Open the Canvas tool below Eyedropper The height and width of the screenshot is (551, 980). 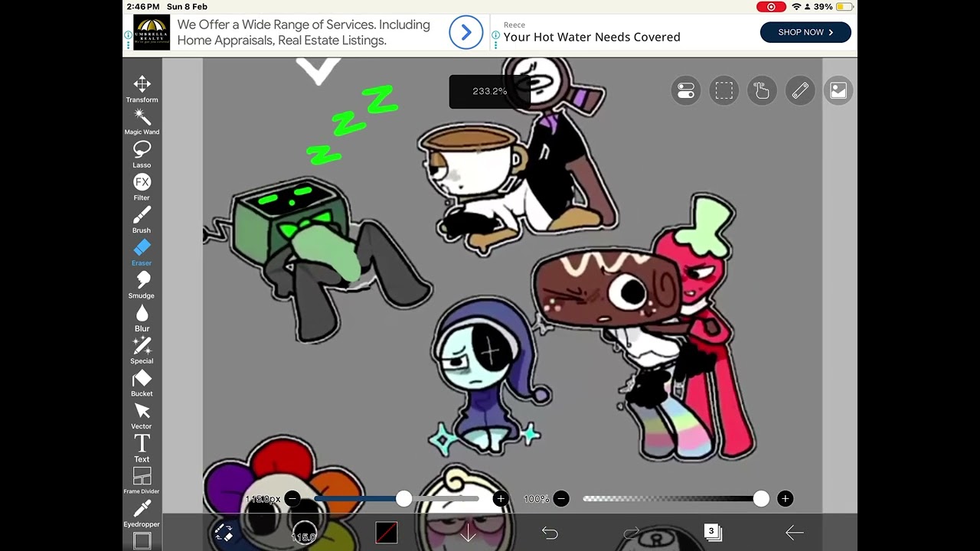[x=142, y=541]
